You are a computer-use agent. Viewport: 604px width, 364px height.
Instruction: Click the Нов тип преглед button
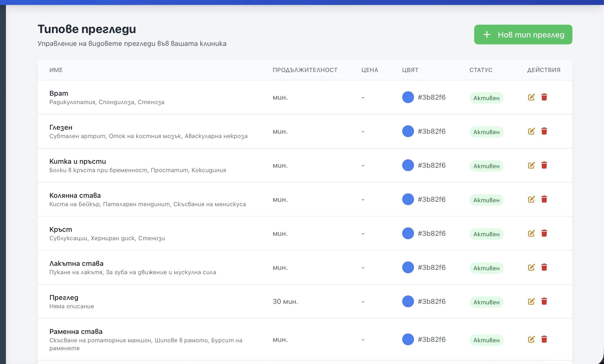[523, 35]
